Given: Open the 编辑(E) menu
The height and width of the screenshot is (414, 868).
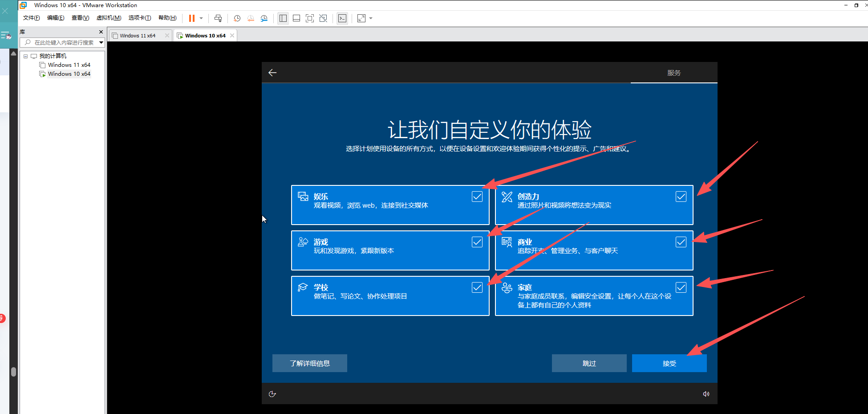Looking at the screenshot, I should click(x=56, y=18).
